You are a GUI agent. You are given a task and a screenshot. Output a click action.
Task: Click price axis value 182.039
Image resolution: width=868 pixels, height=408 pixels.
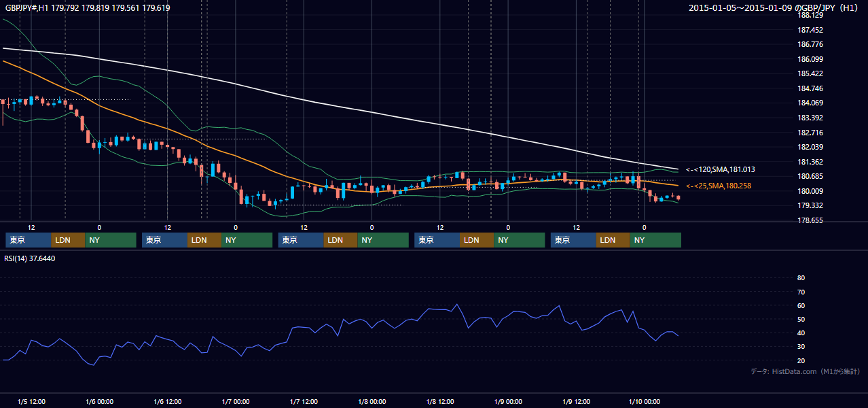[810, 147]
